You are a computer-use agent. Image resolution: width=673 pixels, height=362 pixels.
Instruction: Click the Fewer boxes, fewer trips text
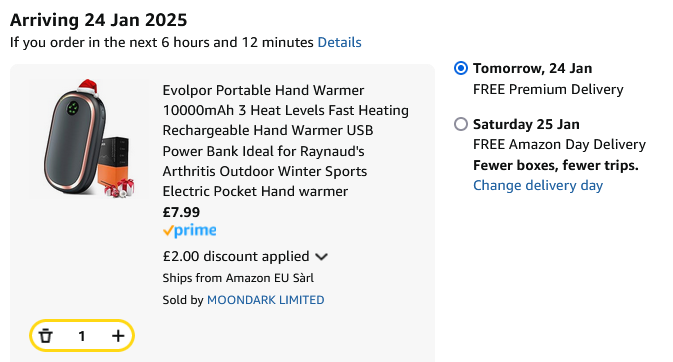coord(556,165)
